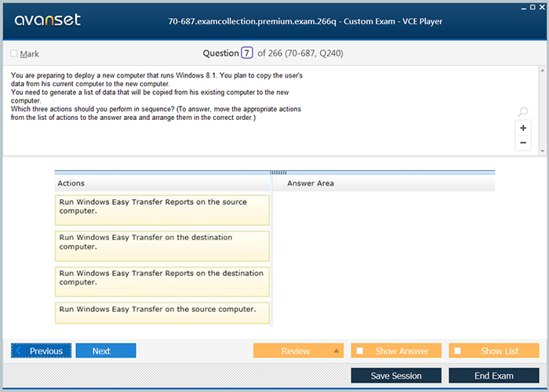The height and width of the screenshot is (392, 549).
Task: Go to the Next question
Action: coord(106,350)
